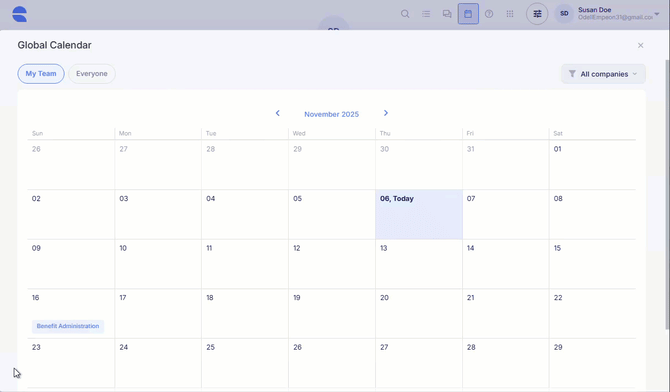Screen dimensions: 670x392
Task: Select the greyed-out 31 in the Fri column
Action: [x=505, y=165]
